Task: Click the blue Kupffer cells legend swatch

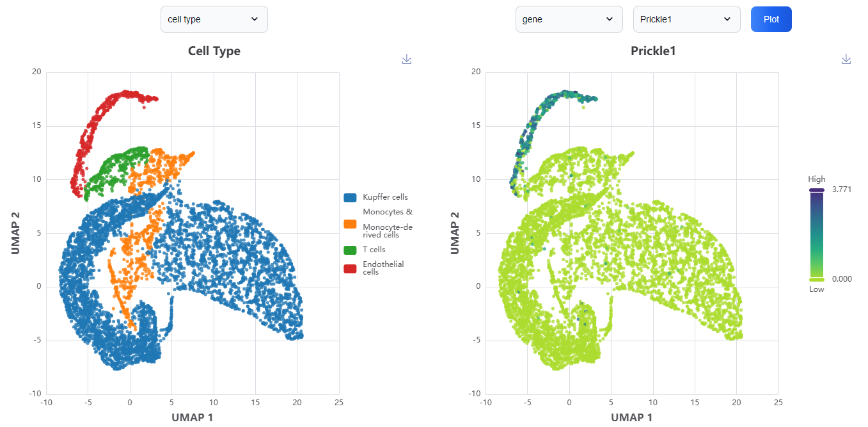Action: (x=349, y=197)
